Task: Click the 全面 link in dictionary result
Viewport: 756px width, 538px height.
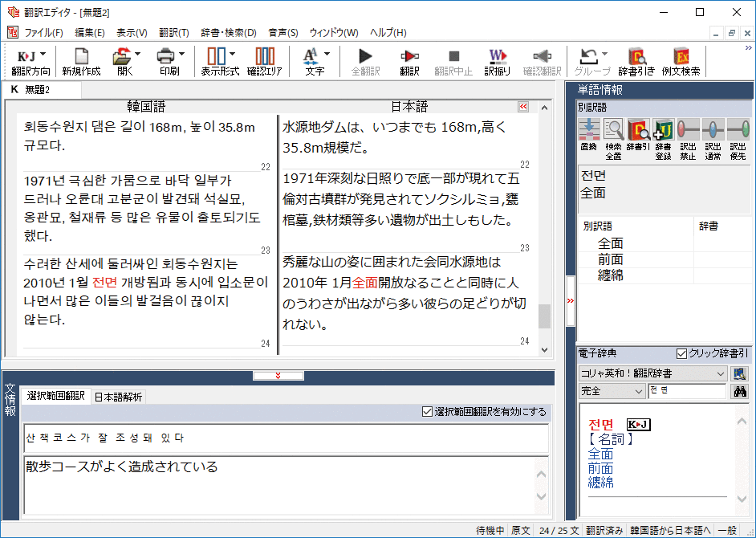Action: coord(601,454)
